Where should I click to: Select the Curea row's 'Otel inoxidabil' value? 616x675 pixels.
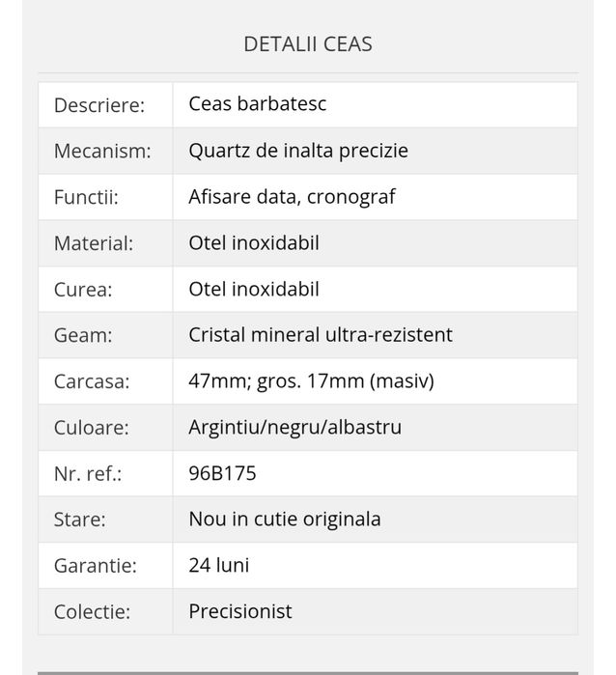point(254,290)
